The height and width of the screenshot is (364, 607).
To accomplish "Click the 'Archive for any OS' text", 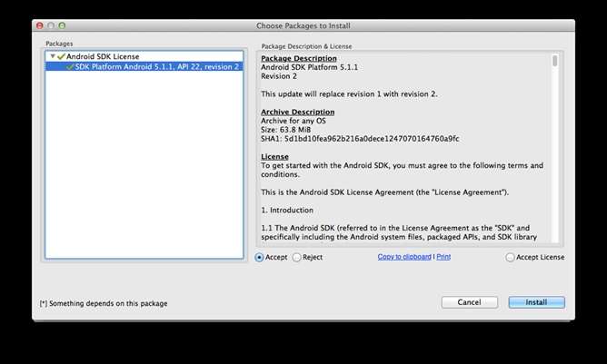I will [x=294, y=121].
